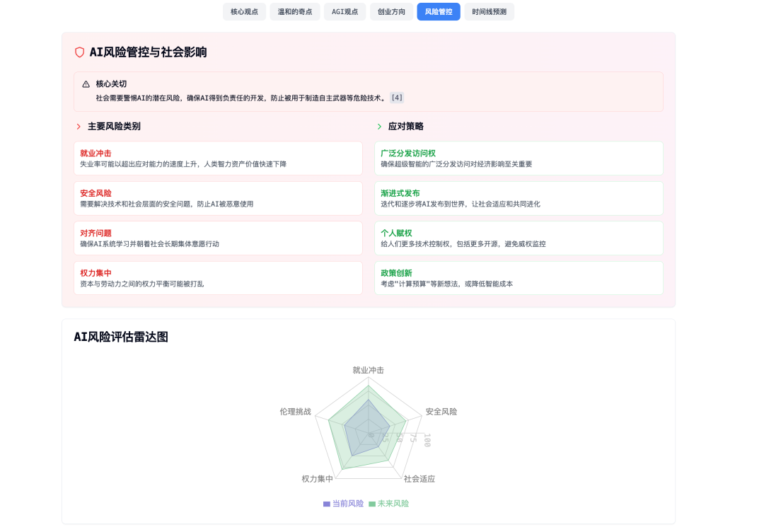Go to the 创业方向 tab

pyautogui.click(x=391, y=11)
